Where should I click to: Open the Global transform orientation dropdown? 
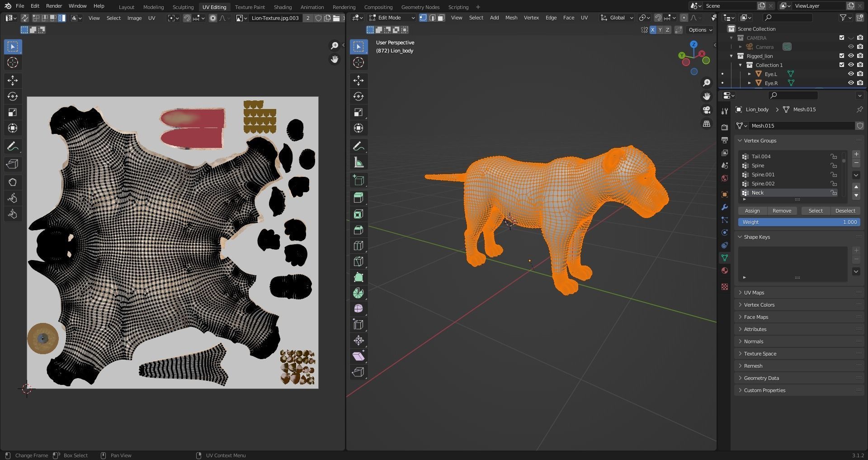point(617,18)
